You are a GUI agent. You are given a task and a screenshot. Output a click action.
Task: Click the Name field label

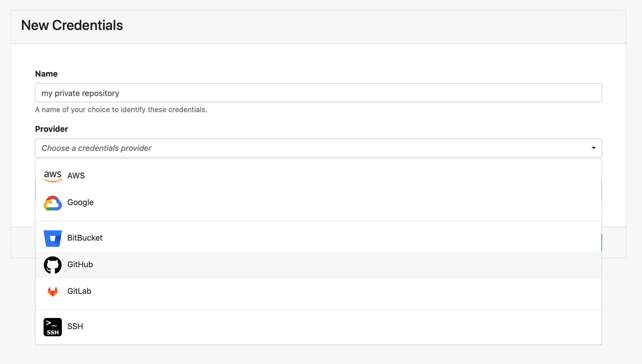(x=46, y=74)
